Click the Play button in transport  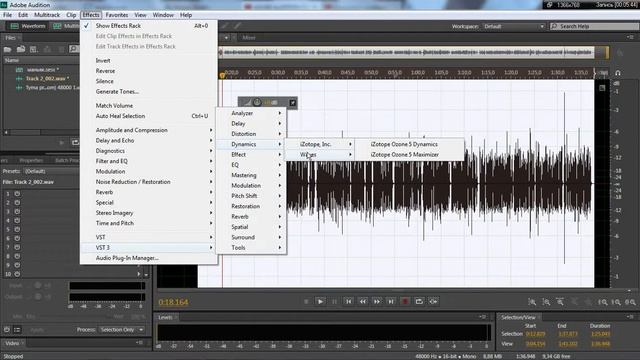(x=320, y=301)
